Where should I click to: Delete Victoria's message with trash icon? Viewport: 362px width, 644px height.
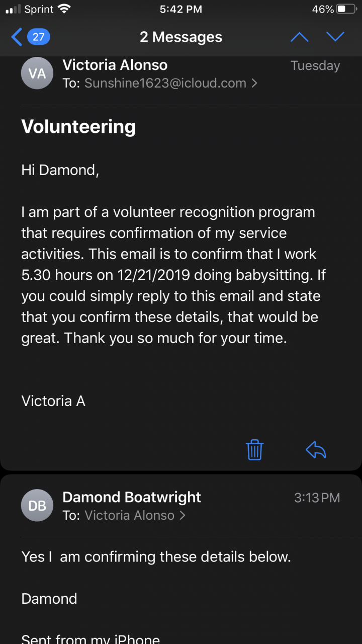click(255, 449)
